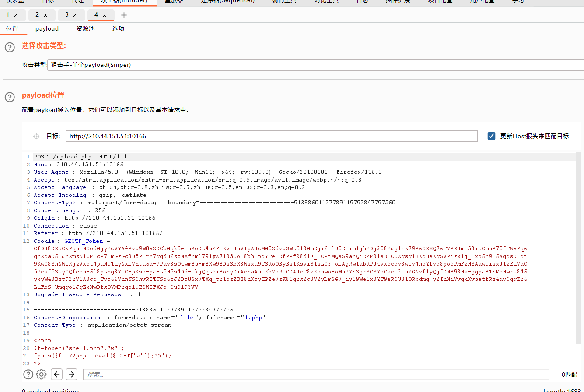Click the multipart/form-data Content-Type line
Screen dimensions: 584x392
[x=214, y=203]
